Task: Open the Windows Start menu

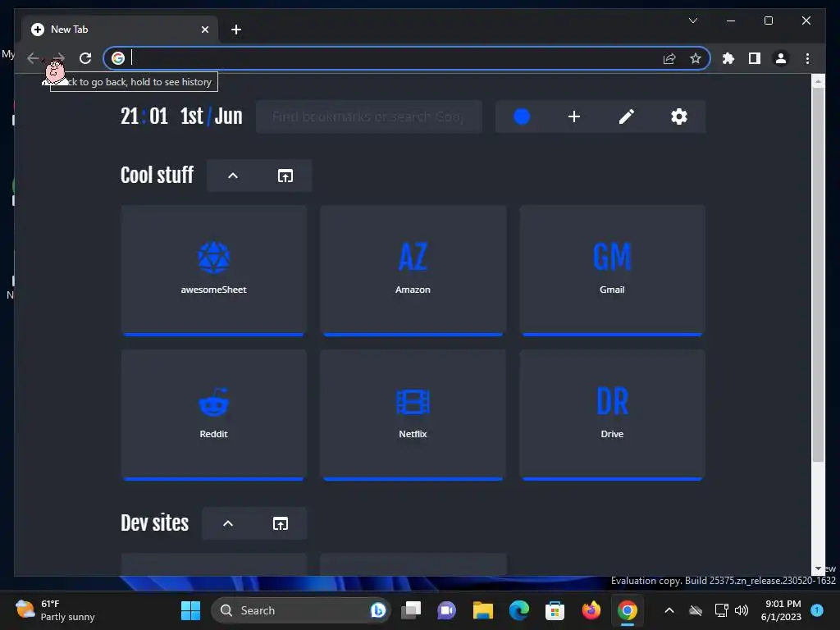Action: [190, 610]
